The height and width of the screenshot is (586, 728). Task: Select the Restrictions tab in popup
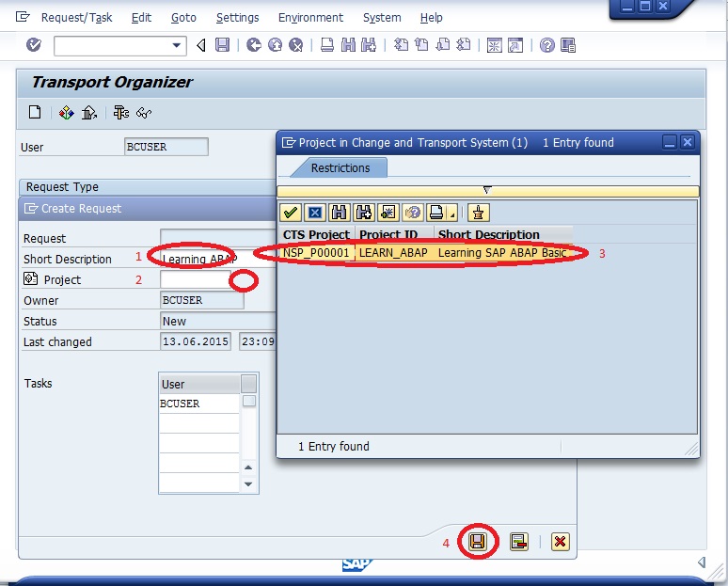coord(340,168)
